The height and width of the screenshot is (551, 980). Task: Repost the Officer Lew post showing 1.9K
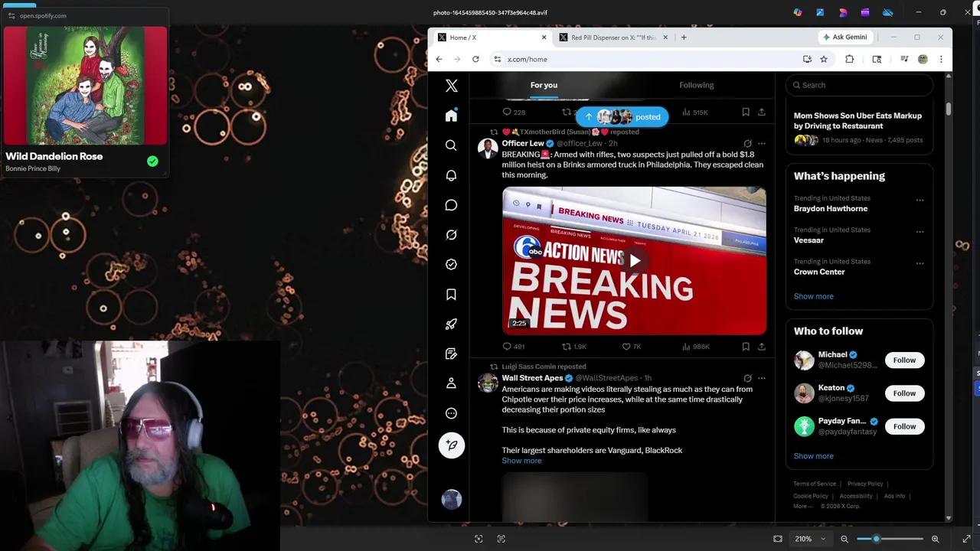[x=574, y=347]
